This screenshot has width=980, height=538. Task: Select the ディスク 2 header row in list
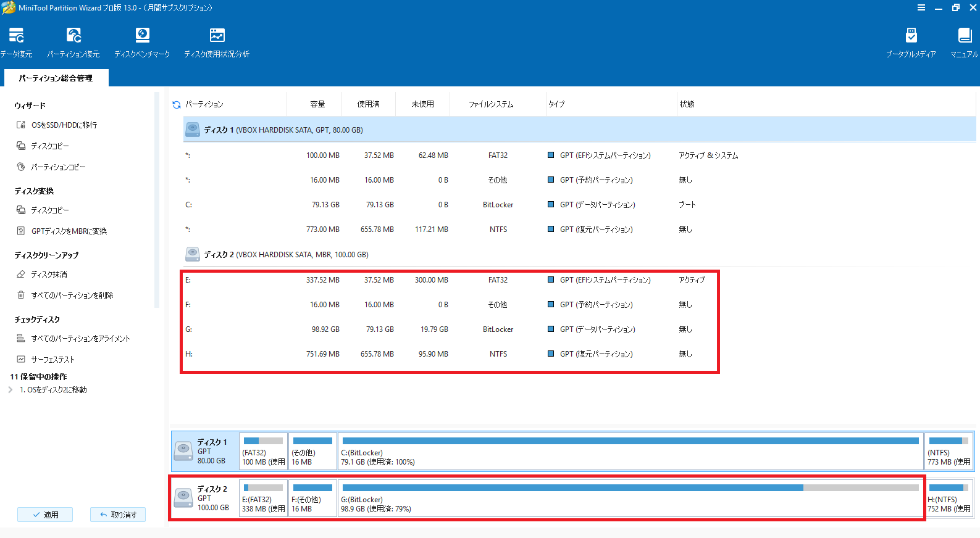[x=580, y=254]
